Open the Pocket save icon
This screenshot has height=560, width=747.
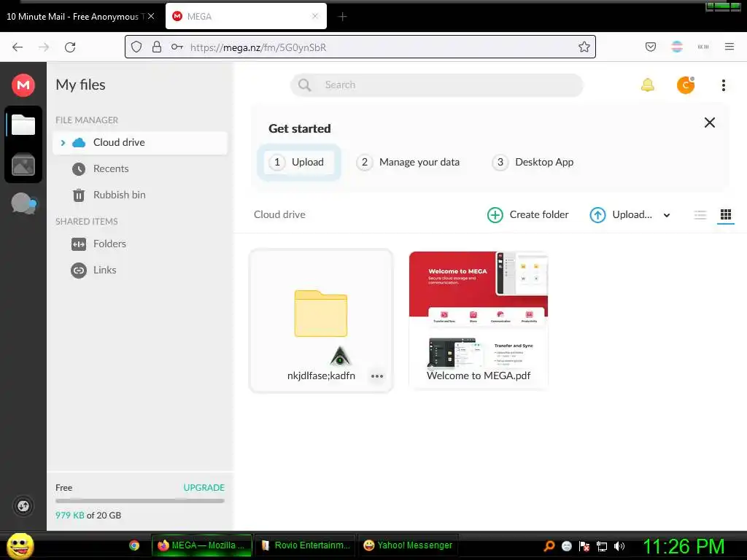click(651, 47)
